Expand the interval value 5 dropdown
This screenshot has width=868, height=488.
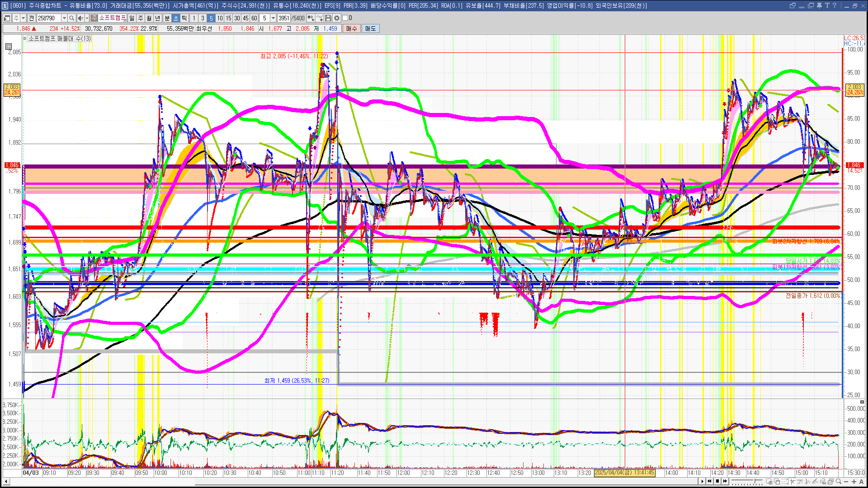tap(273, 18)
